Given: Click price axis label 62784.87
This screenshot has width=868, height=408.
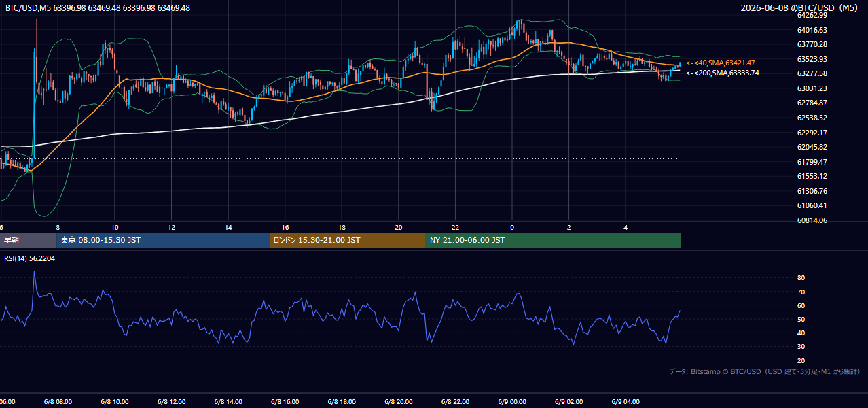Looking at the screenshot, I should [x=812, y=103].
